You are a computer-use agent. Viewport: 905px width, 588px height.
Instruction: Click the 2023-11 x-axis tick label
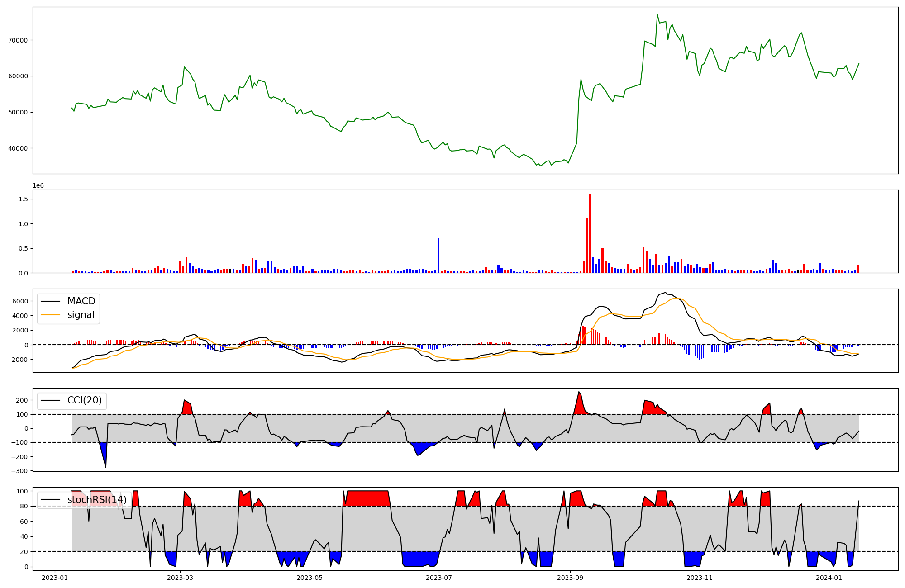tap(700, 578)
